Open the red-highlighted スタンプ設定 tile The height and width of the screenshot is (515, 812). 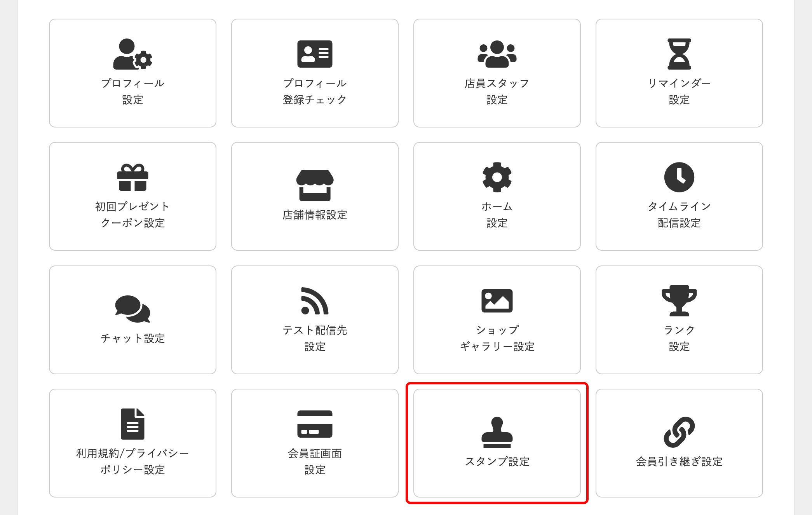(x=497, y=443)
